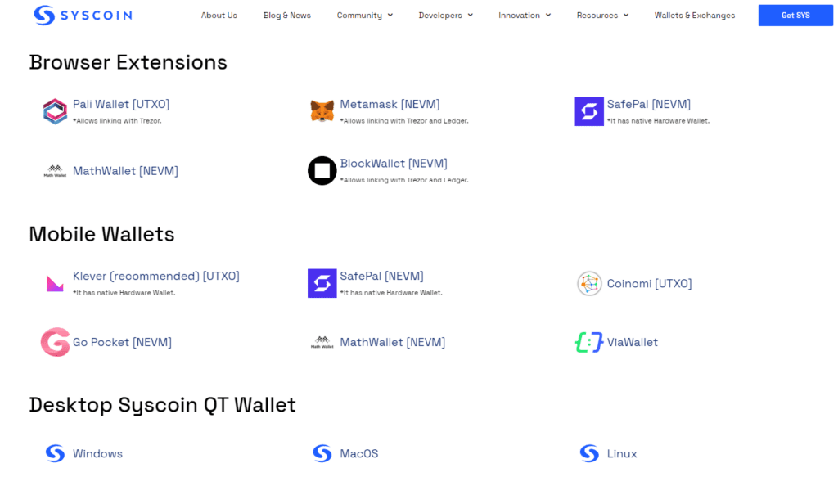Expand the Developers dropdown menu
Image resolution: width=838 pixels, height=504 pixels.
coord(445,16)
